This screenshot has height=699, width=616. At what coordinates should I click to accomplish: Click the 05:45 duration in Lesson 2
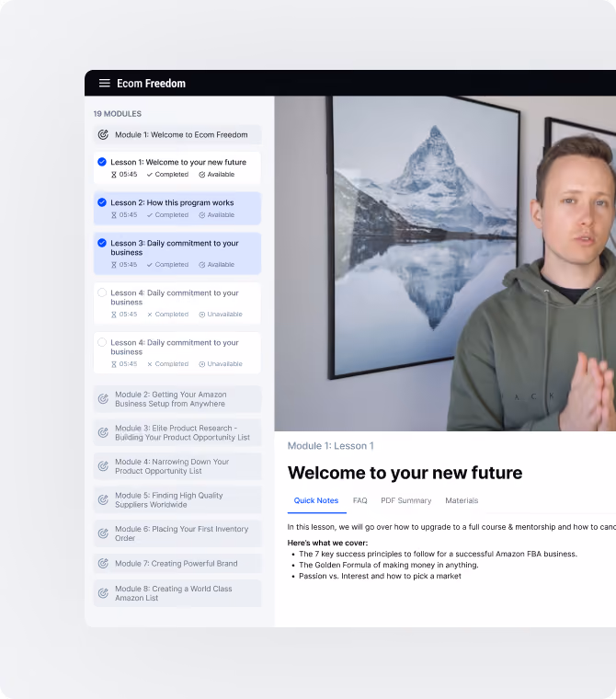[128, 215]
